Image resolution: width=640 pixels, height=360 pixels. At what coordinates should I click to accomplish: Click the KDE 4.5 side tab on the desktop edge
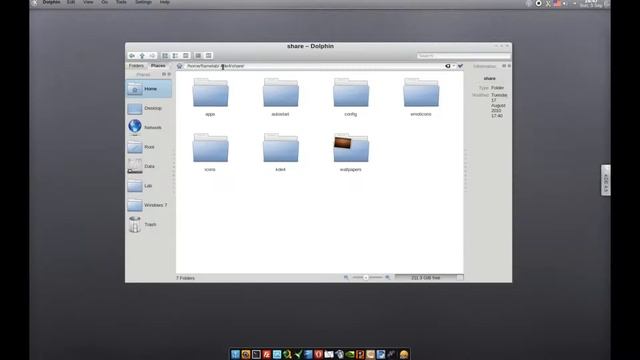click(x=606, y=180)
